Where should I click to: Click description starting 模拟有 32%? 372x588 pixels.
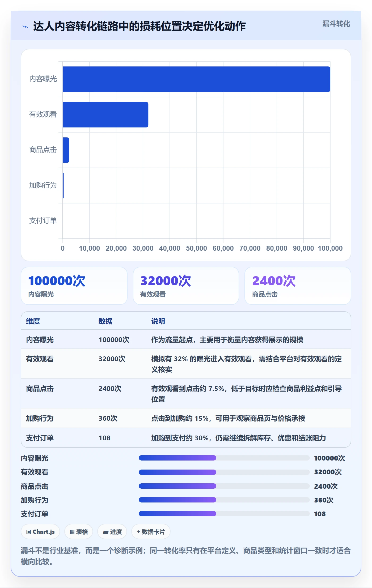click(x=246, y=364)
